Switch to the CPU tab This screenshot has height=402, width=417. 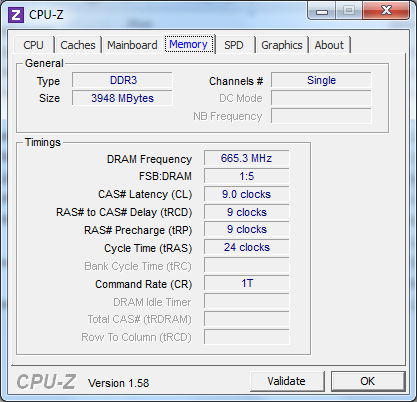point(33,45)
